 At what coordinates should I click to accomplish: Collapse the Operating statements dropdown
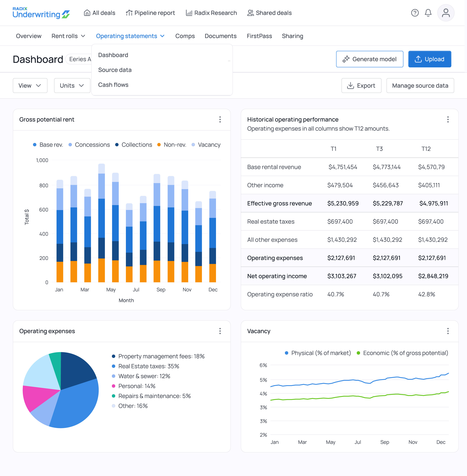click(130, 36)
